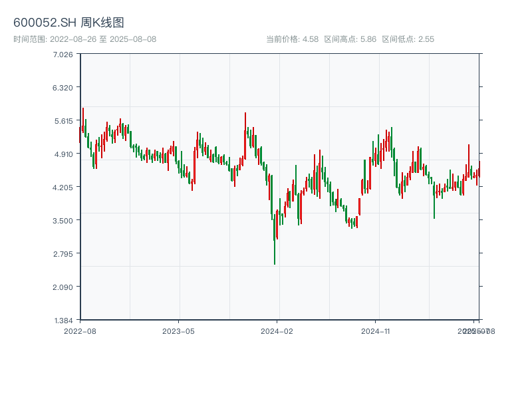This screenshot has width=532, height=399.
Task: Select the 时间范围 date range text
Action: point(84,39)
